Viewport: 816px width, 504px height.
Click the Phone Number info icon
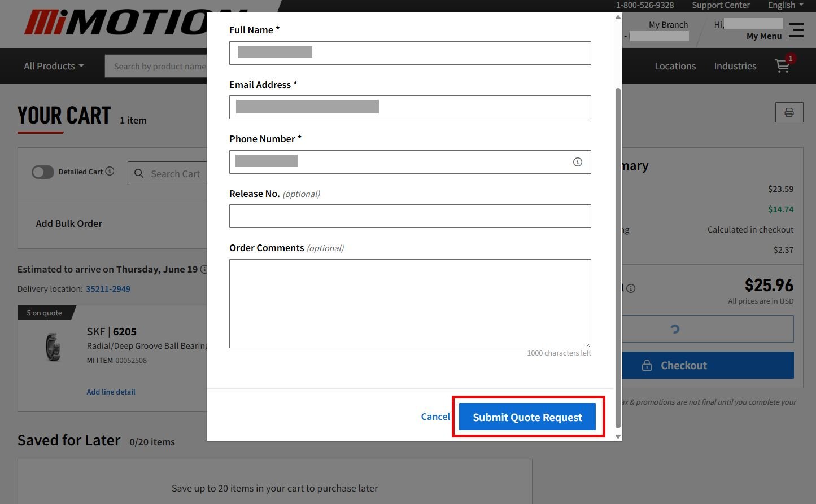577,162
